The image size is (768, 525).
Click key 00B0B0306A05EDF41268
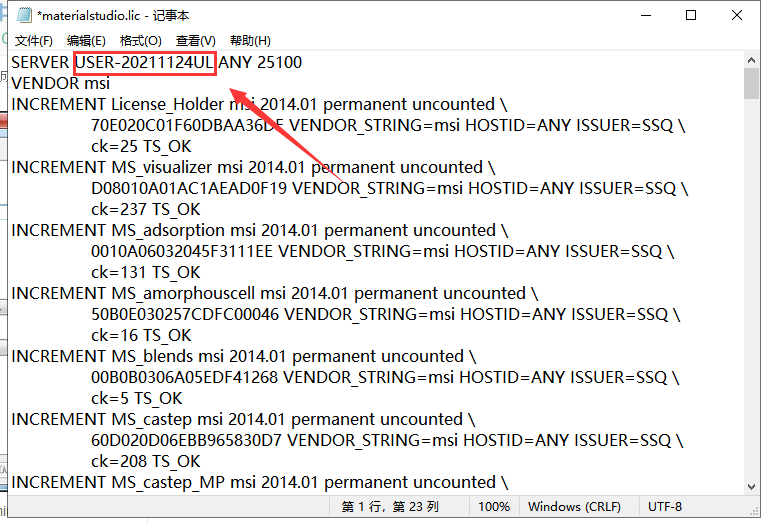185,379
